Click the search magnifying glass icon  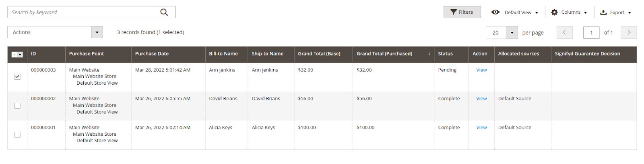(164, 12)
